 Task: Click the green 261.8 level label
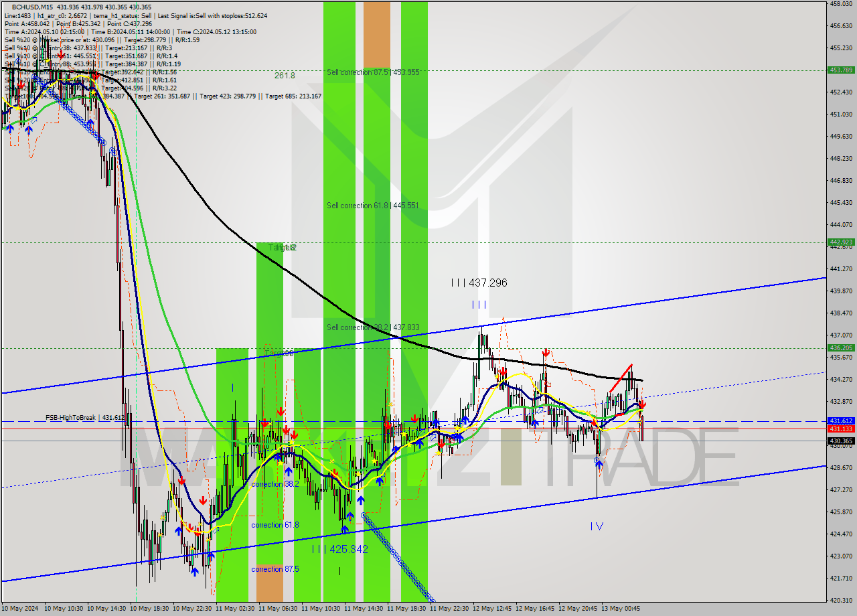(285, 76)
